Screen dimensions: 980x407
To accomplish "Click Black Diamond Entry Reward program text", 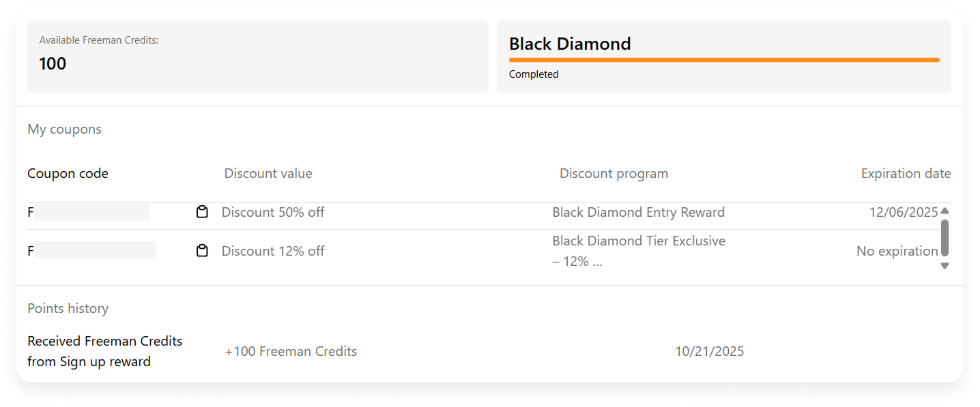I will [x=638, y=212].
